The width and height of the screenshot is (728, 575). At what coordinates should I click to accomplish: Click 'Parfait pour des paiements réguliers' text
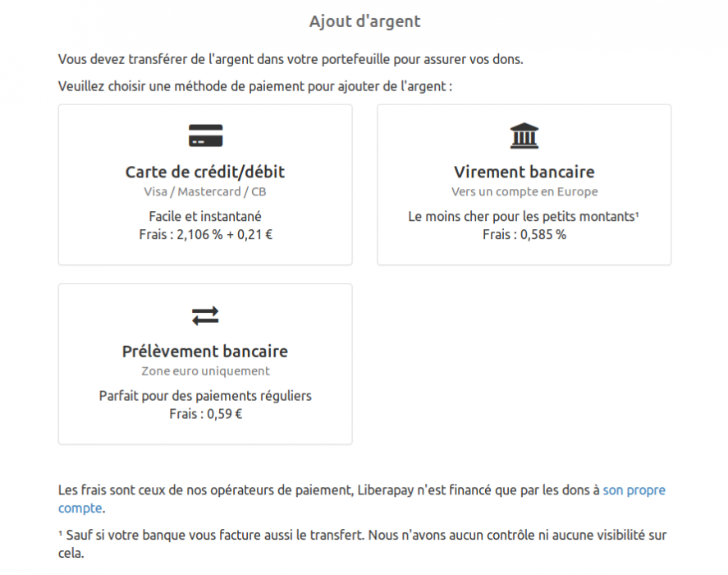(204, 395)
